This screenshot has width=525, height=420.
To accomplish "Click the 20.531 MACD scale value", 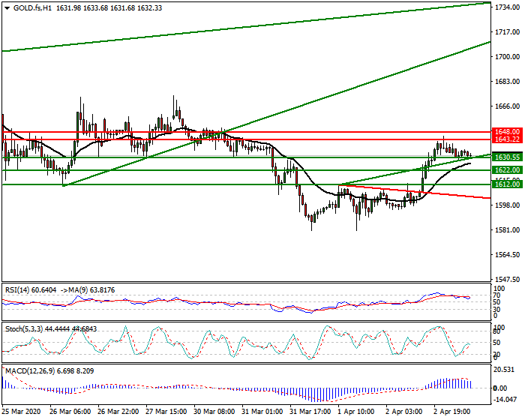I will tap(505, 370).
